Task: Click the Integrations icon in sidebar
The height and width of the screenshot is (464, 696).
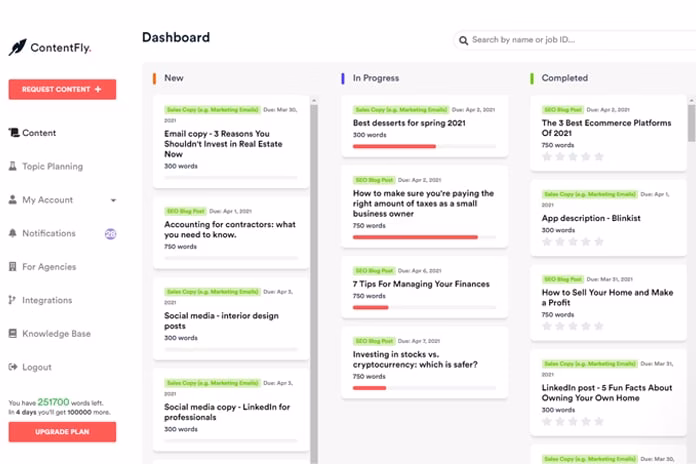Action: coord(13,300)
